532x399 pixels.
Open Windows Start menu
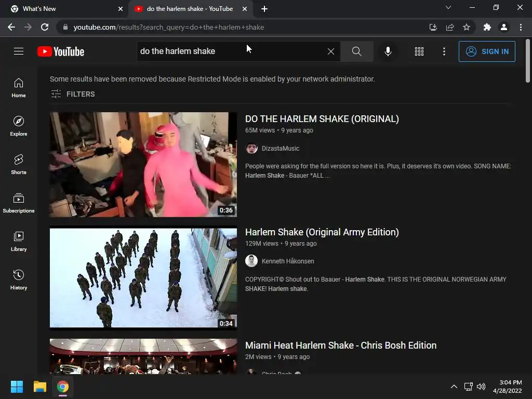pyautogui.click(x=17, y=387)
